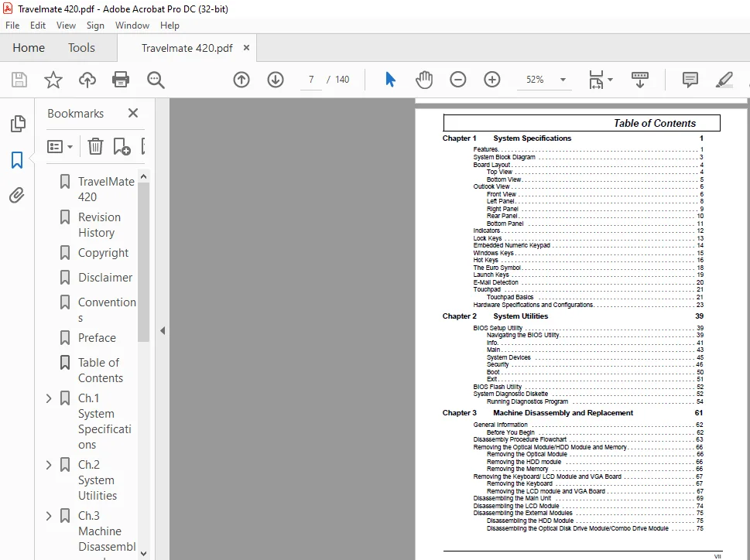Click the bookmarks scrollbar thumb
The width and height of the screenshot is (750, 560).
click(143, 262)
